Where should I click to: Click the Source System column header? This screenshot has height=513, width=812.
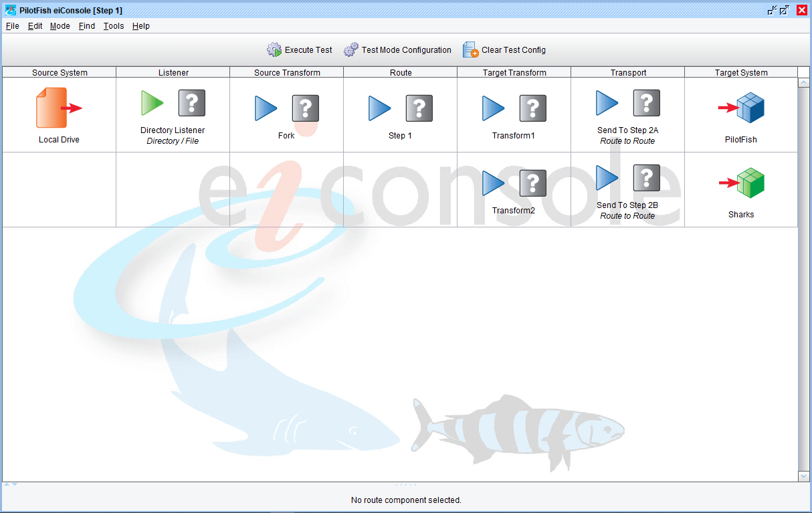tap(60, 72)
